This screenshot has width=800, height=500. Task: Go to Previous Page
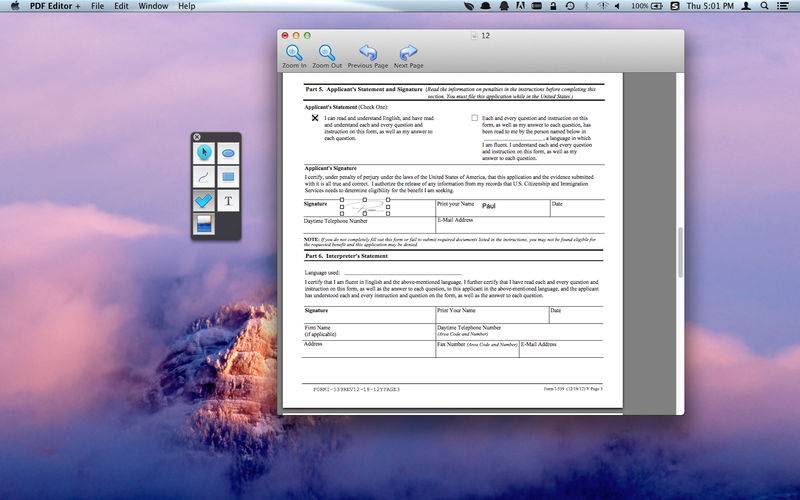[368, 56]
